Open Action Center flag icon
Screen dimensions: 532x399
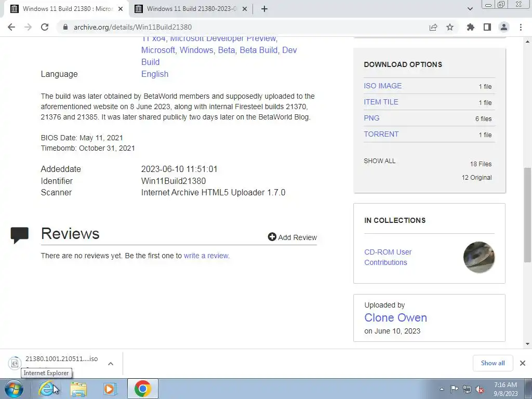[454, 389]
